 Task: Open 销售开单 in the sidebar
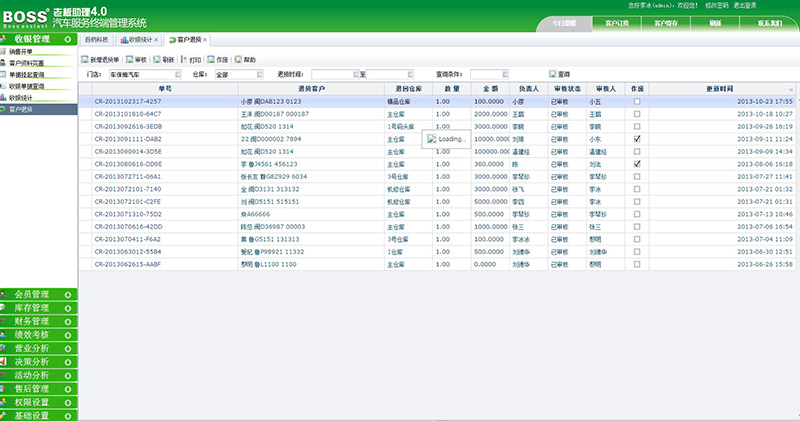[x=22, y=51]
